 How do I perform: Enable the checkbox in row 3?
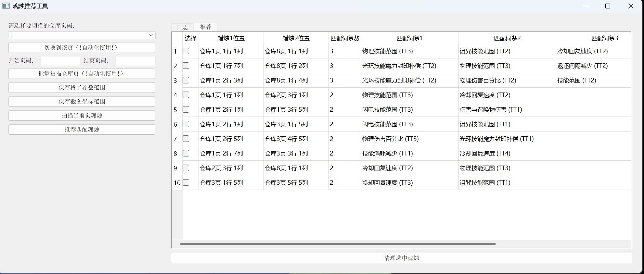186,80
